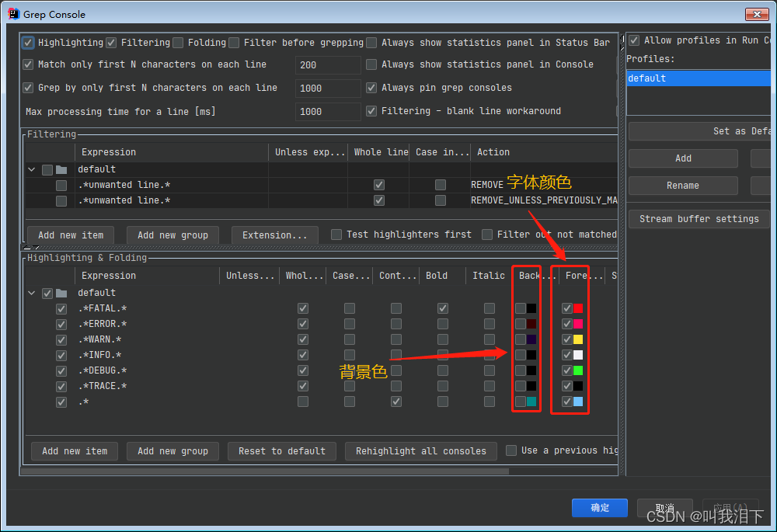Open dark purple background swatch for WARN
Viewport: 777px width, 532px height.
coord(531,339)
